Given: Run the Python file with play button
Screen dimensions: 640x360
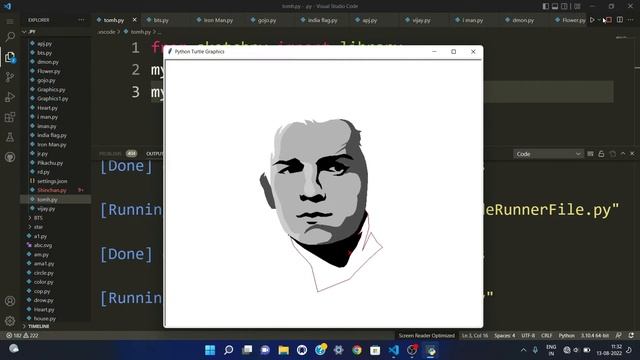Looking at the screenshot, I should [x=592, y=20].
